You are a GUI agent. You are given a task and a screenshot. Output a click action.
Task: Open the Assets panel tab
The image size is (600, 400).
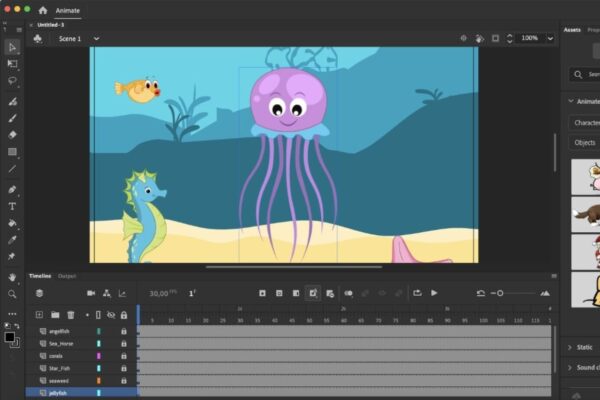[x=571, y=30]
